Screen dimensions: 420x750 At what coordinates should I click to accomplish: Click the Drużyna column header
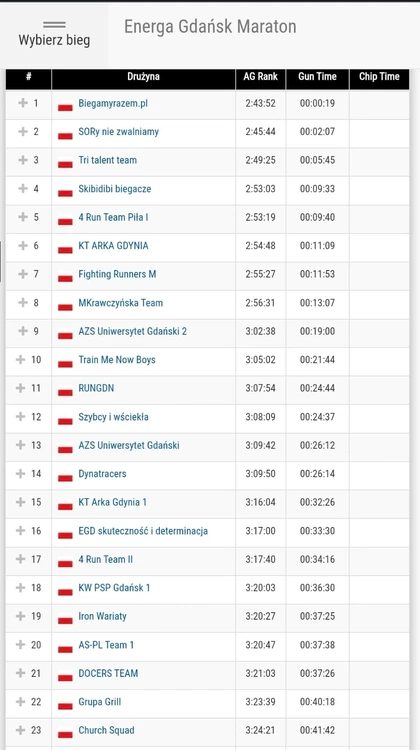[144, 77]
